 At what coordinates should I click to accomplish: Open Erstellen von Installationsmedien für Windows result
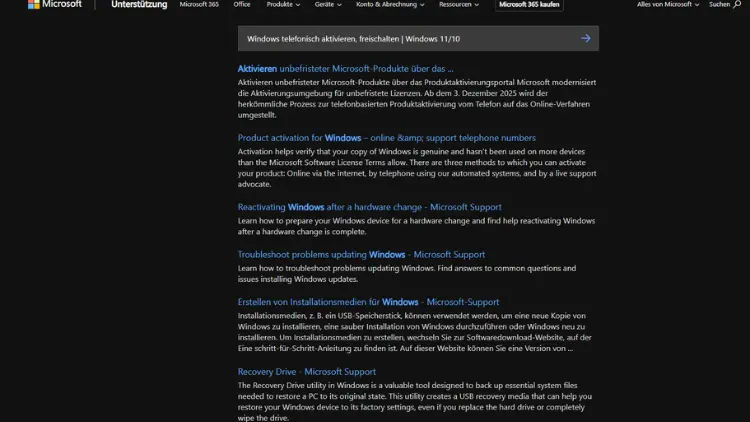click(368, 302)
